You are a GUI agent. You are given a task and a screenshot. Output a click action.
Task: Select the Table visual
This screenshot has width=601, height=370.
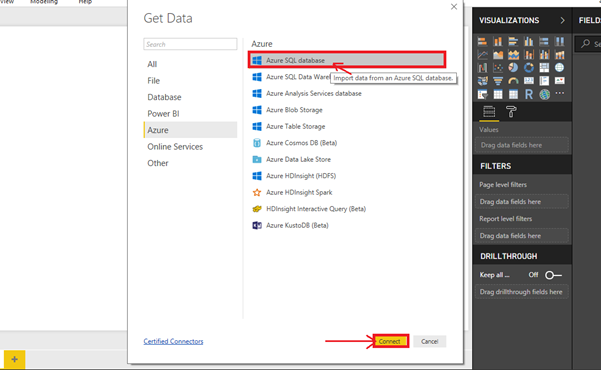(x=498, y=94)
